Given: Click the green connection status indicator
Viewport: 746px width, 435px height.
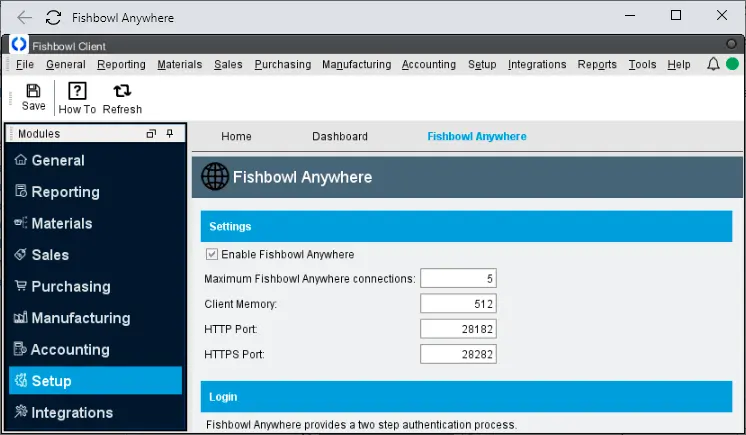Looking at the screenshot, I should pos(733,64).
